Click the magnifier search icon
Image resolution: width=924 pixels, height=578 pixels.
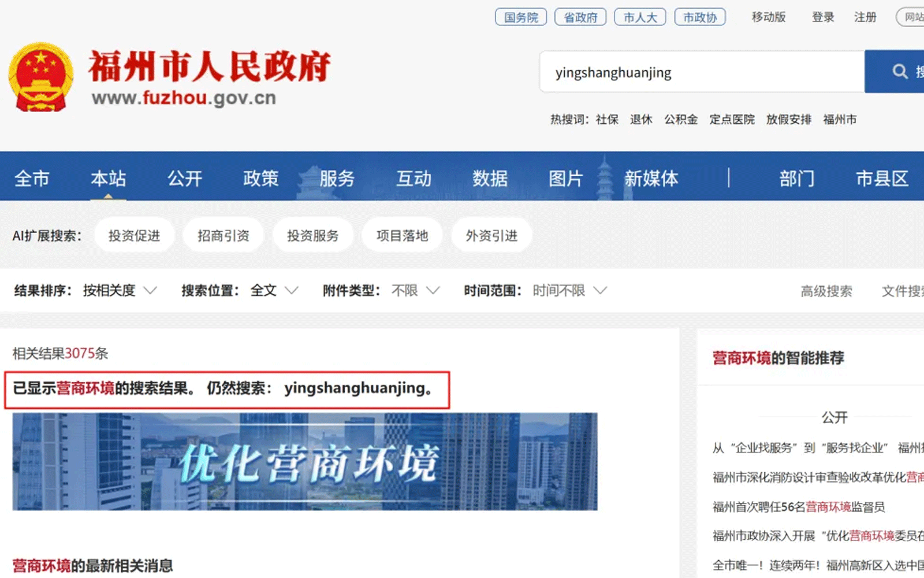pyautogui.click(x=900, y=72)
